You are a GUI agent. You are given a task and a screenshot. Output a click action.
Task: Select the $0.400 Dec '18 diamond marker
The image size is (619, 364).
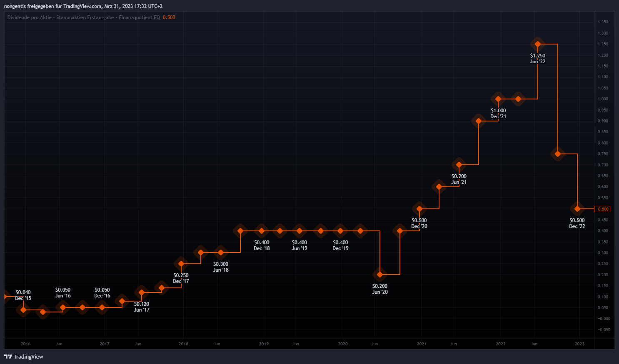pyautogui.click(x=262, y=231)
